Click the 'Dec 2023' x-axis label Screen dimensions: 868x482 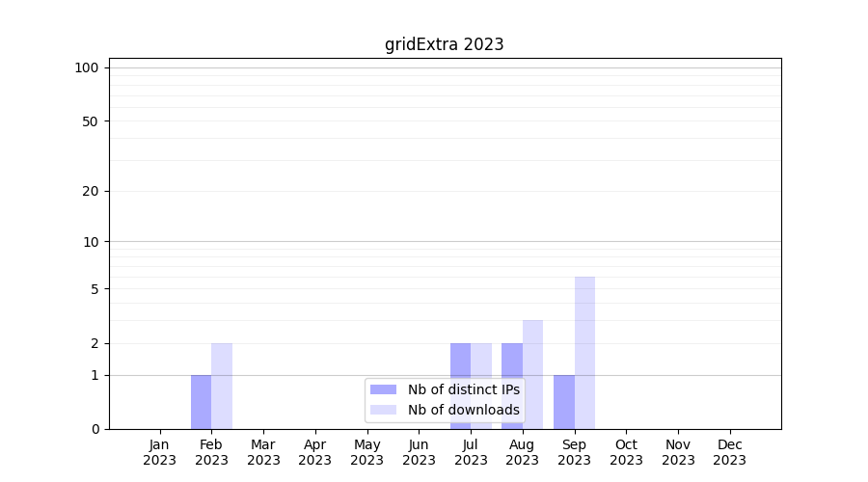730,452
